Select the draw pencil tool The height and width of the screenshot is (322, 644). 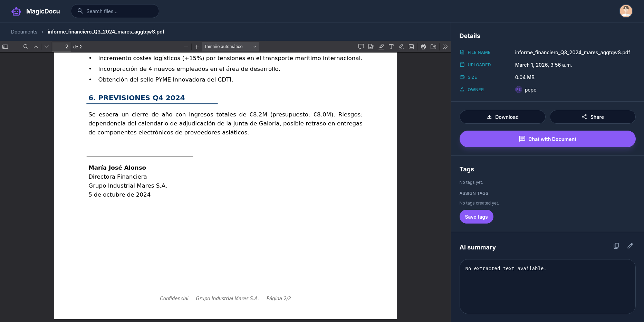coord(401,47)
